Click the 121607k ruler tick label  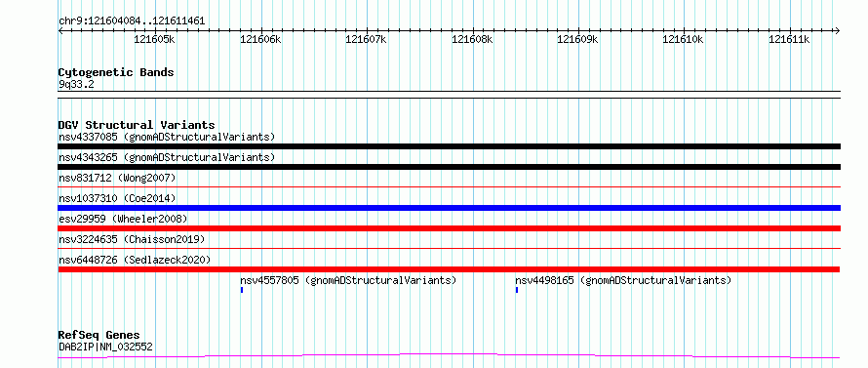coord(366,39)
